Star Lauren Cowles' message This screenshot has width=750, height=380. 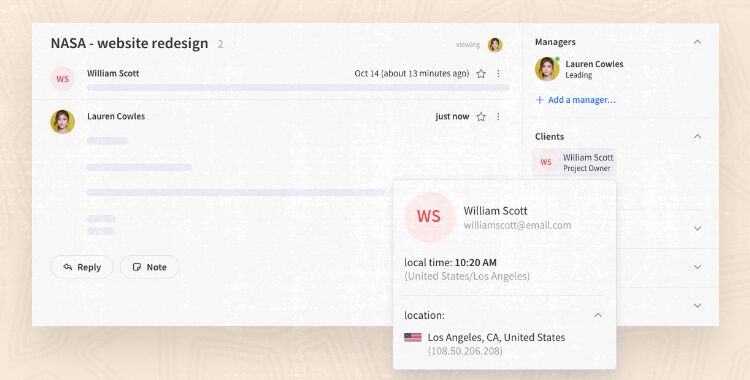[x=481, y=117]
